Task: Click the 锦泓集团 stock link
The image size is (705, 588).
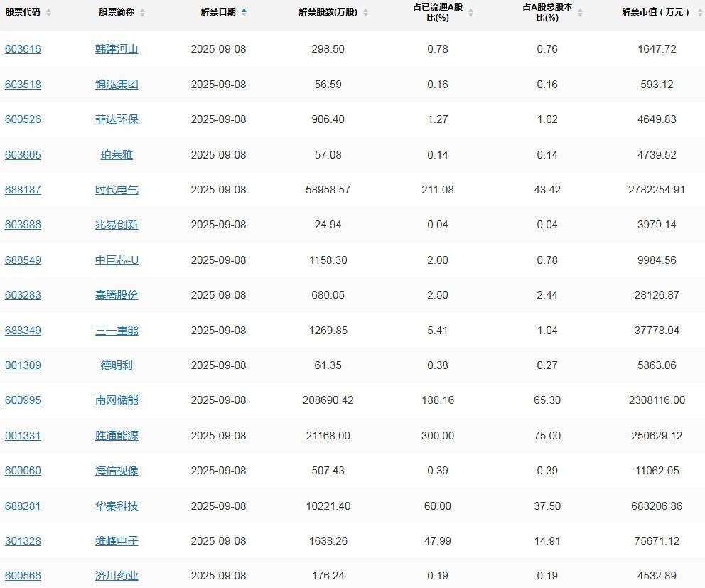Action: (x=117, y=84)
